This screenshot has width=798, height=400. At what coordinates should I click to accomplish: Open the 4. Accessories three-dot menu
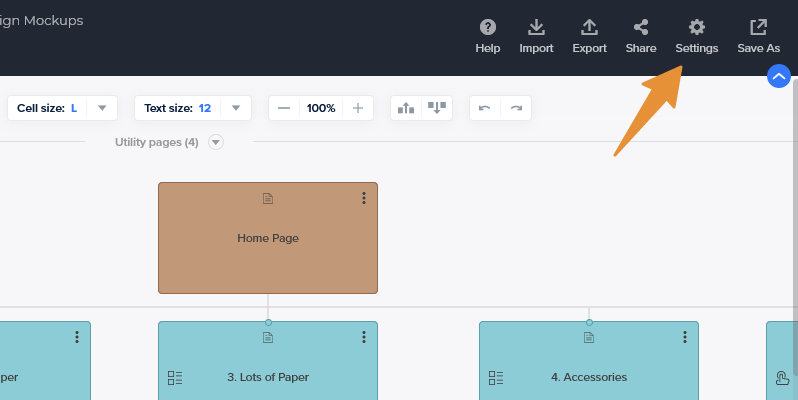click(x=685, y=338)
